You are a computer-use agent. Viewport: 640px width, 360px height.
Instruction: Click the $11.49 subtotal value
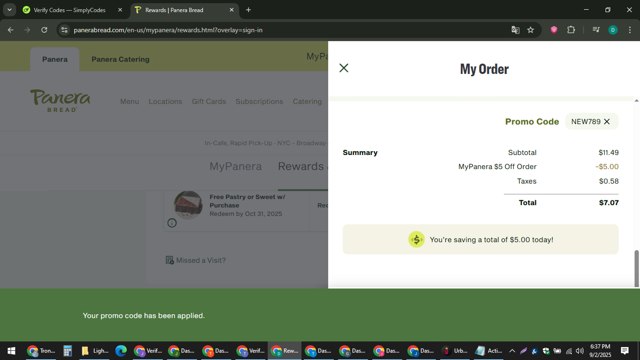point(609,152)
